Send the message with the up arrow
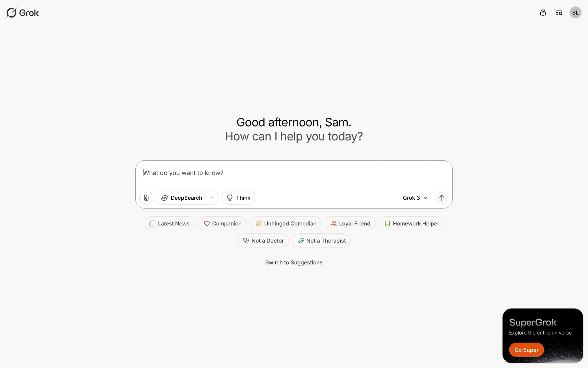The width and height of the screenshot is (588, 368). click(442, 198)
